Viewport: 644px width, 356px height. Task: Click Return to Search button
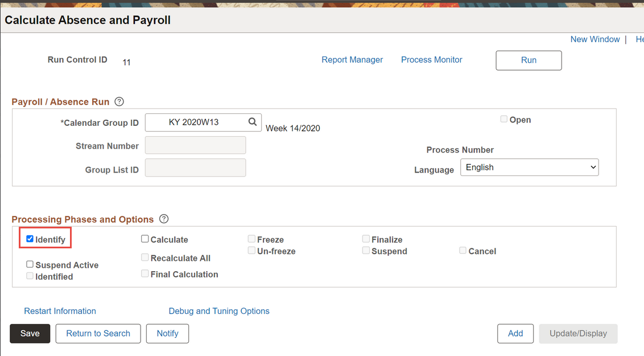pyautogui.click(x=98, y=333)
